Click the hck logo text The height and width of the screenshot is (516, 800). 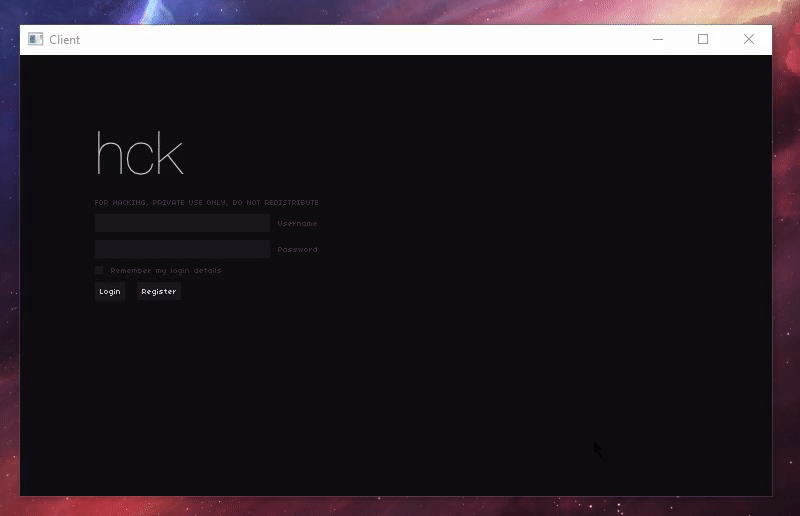139,154
